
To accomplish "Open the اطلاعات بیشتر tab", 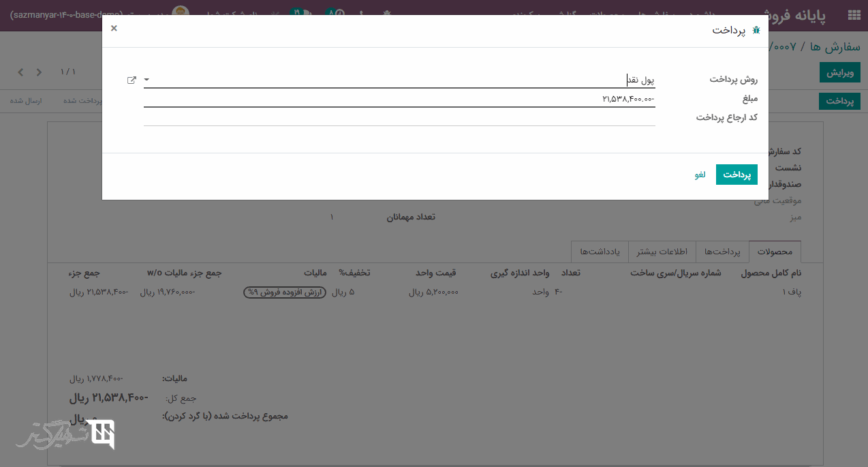I will (662, 252).
